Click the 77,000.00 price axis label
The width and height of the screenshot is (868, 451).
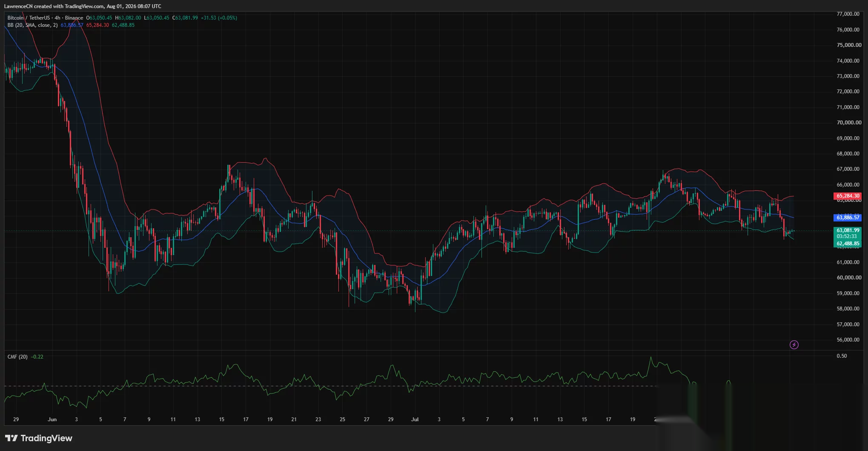848,14
